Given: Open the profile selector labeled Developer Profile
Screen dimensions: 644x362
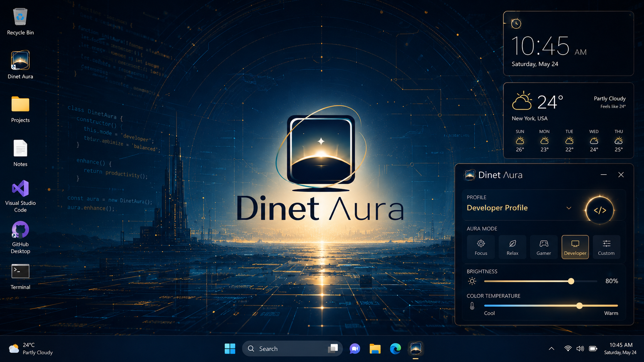Looking at the screenshot, I should click(x=519, y=208).
